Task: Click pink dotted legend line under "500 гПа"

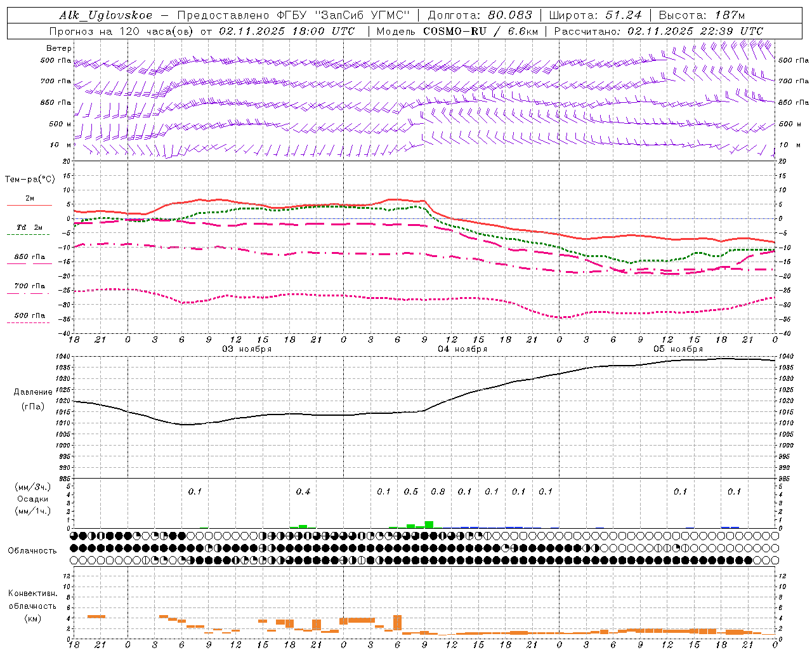Action: tap(28, 323)
